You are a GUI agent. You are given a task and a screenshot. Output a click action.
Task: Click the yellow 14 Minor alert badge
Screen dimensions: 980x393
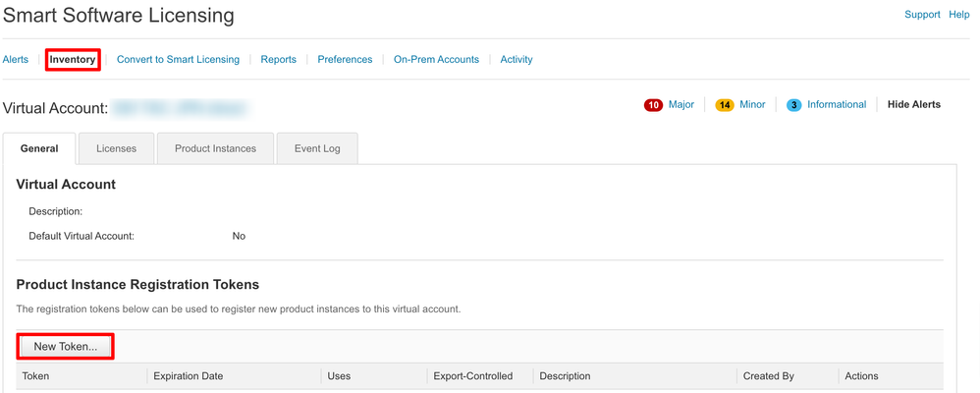point(725,105)
